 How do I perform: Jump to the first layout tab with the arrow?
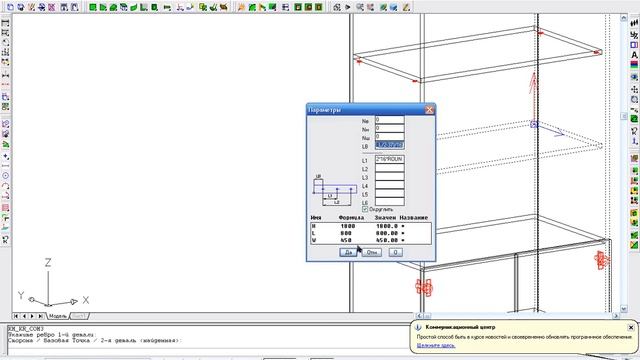point(16,316)
